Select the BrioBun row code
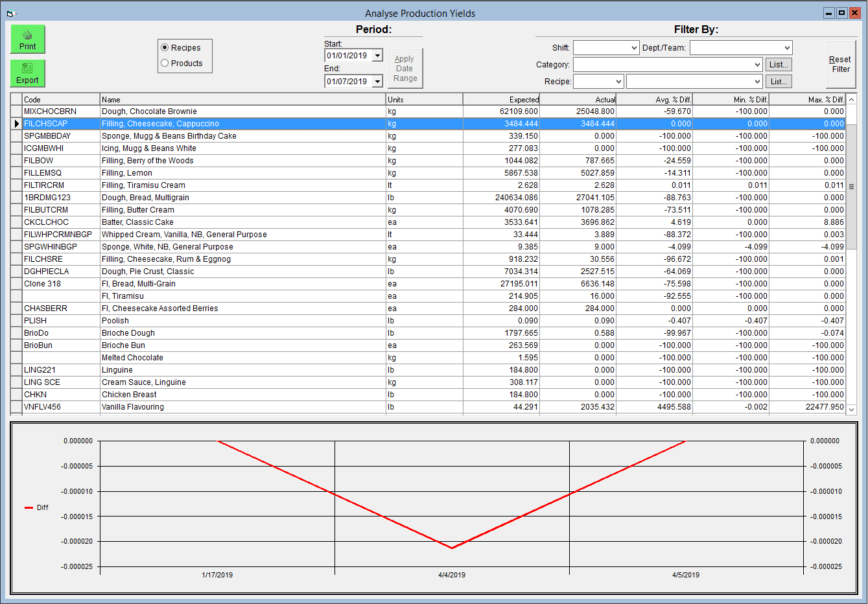This screenshot has height=604, width=868. (x=61, y=345)
